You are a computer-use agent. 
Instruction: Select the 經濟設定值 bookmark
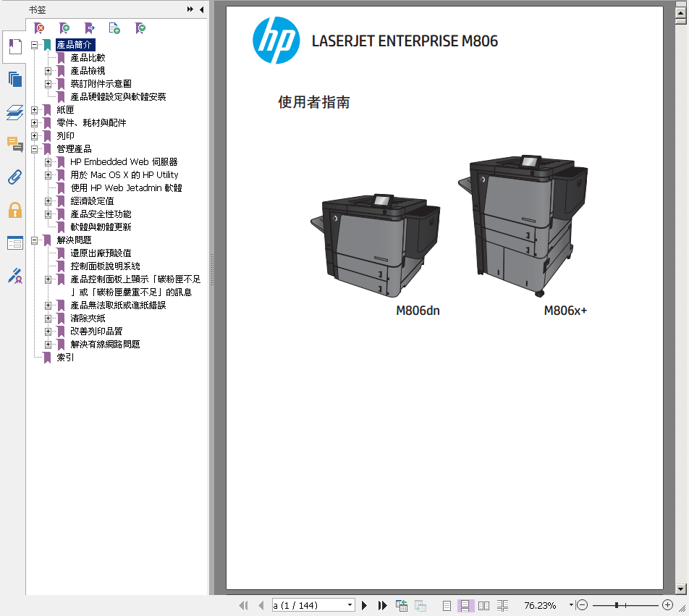(92, 201)
